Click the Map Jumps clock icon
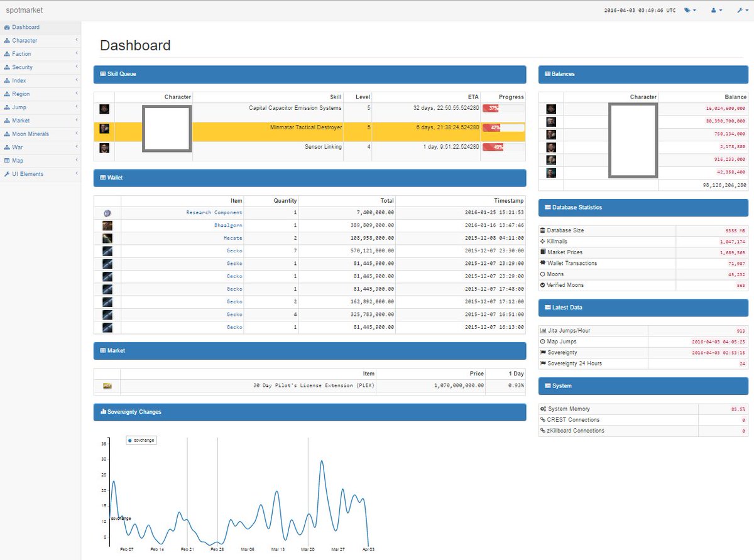This screenshot has height=560, width=754. coord(543,342)
